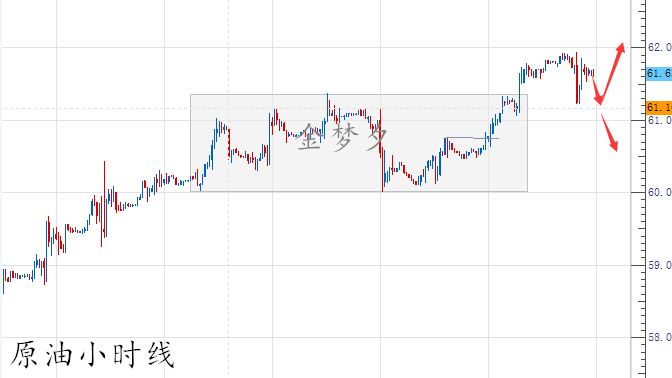Click the blue current price tag
Screen dimensions: 672x378
click(659, 73)
